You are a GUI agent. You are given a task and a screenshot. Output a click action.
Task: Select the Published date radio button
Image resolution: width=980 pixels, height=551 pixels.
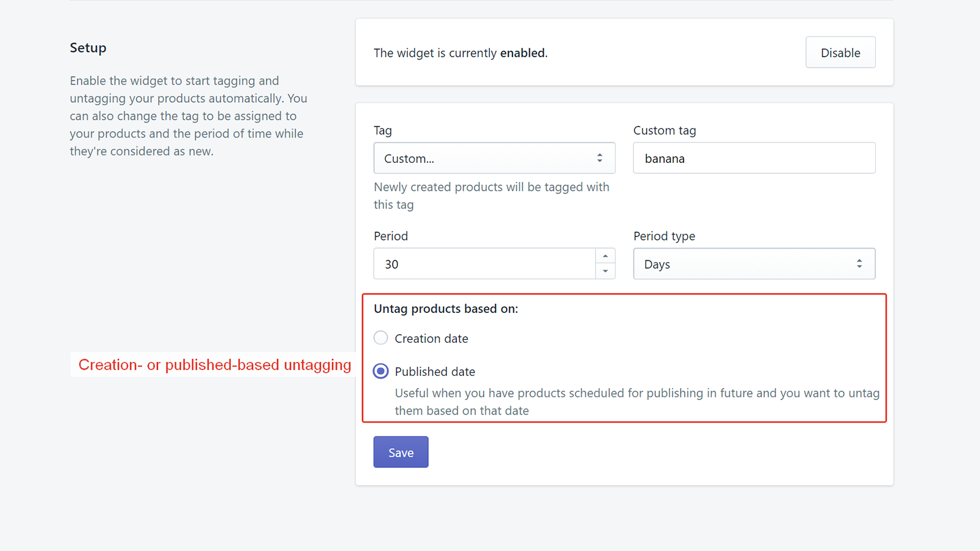pyautogui.click(x=380, y=371)
